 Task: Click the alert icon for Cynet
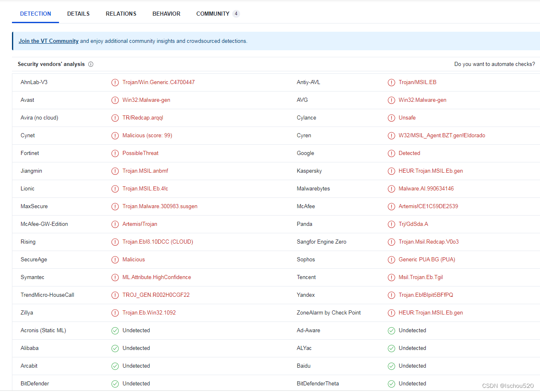pos(115,136)
